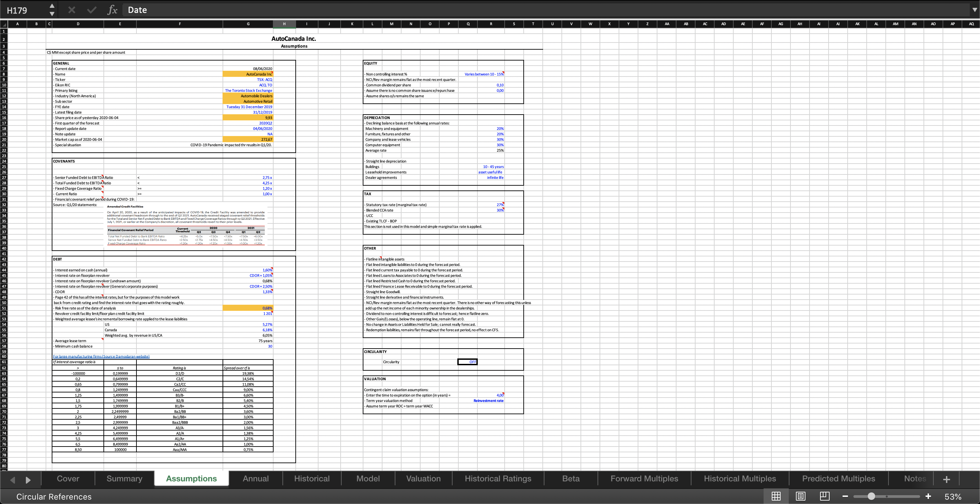
Task: Select the Assumptions sheet tab
Action: 191,478
